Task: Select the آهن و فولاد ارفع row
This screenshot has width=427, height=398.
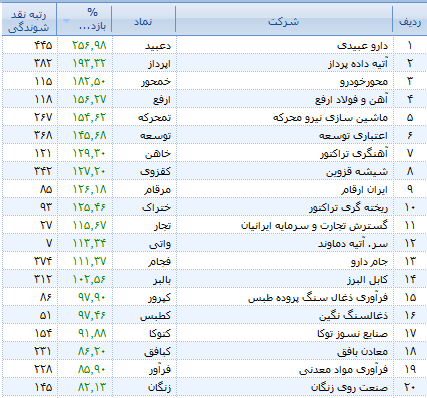Action: [x=214, y=99]
